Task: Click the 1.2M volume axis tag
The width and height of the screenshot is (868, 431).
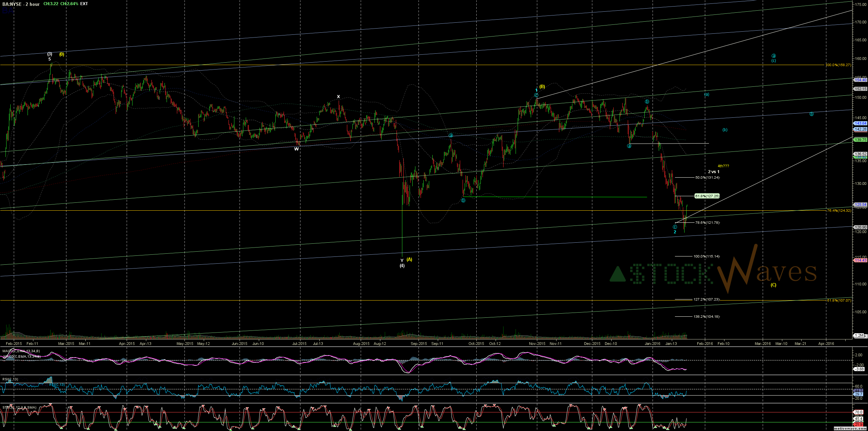Action: 859,336
